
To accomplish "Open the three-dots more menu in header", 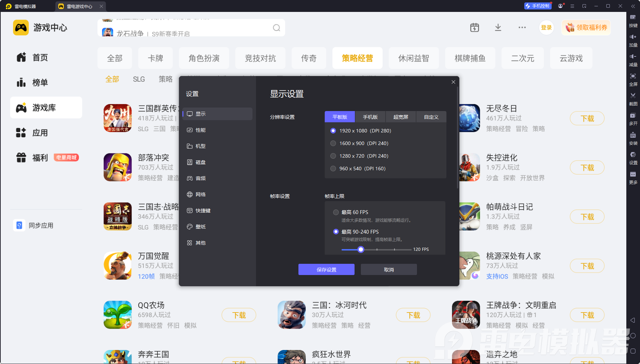I will (522, 28).
